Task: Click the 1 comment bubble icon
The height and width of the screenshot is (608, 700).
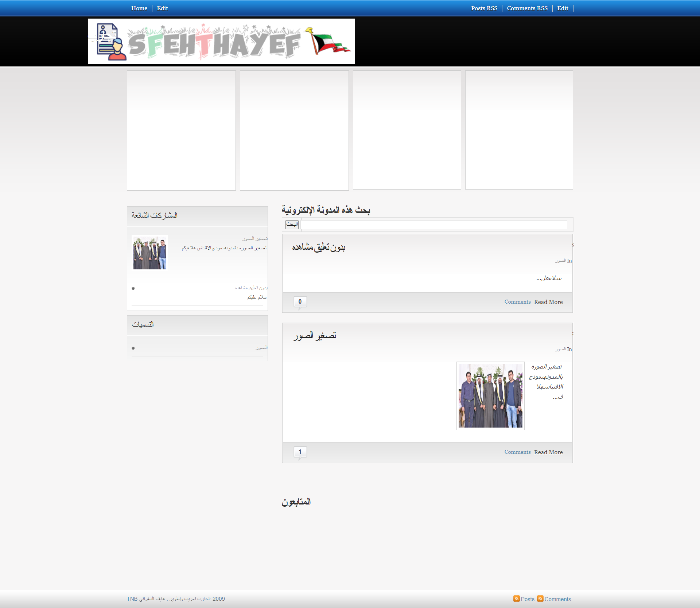Action: click(300, 452)
